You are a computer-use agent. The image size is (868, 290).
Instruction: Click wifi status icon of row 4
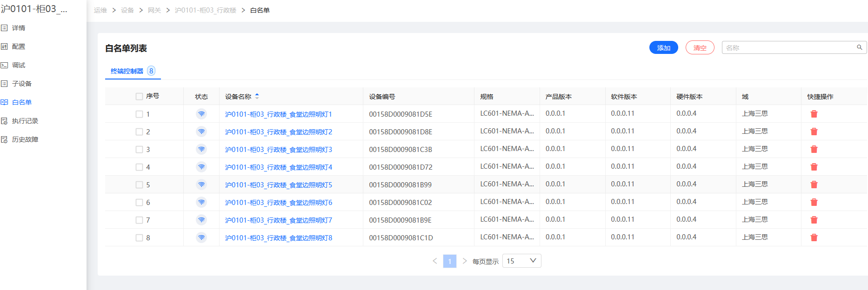(x=201, y=167)
